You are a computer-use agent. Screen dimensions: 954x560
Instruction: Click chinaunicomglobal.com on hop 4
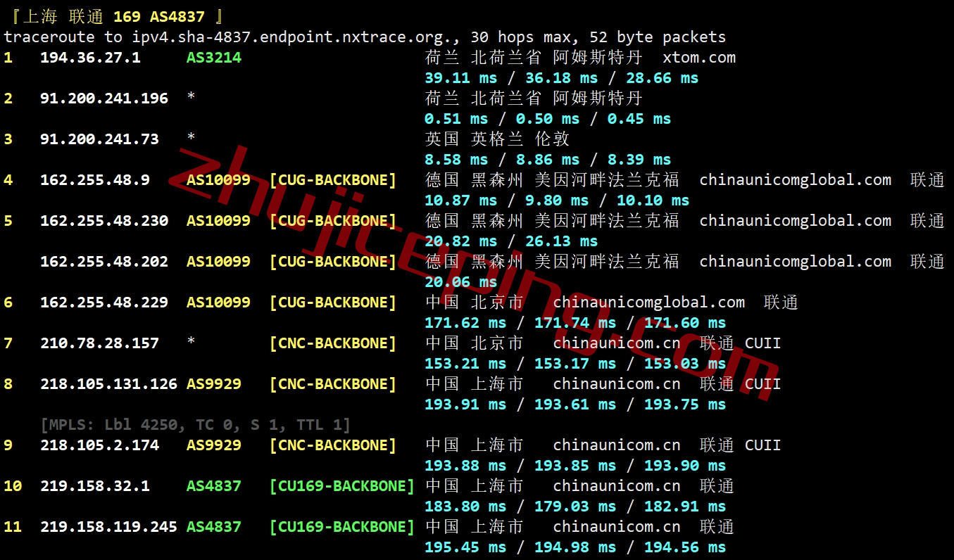click(796, 180)
